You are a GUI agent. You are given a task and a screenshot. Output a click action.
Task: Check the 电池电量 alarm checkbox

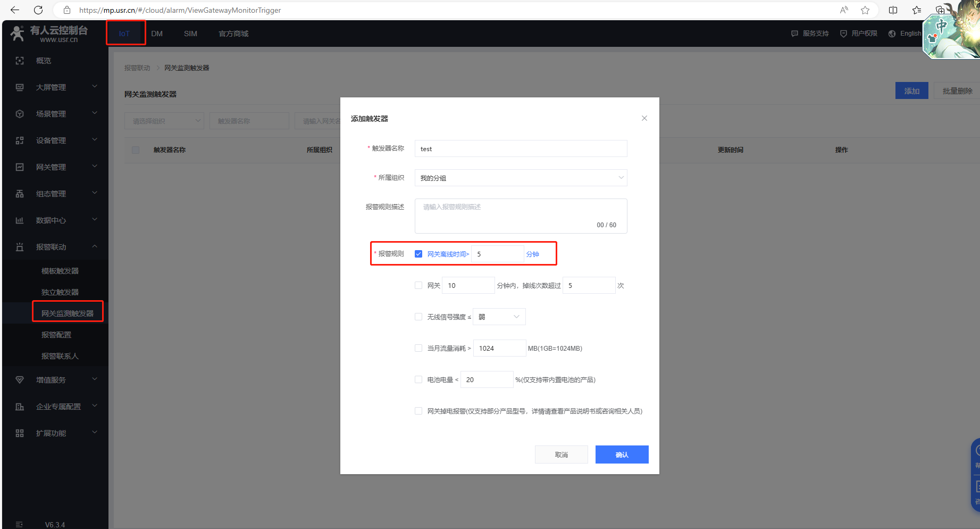tap(418, 379)
